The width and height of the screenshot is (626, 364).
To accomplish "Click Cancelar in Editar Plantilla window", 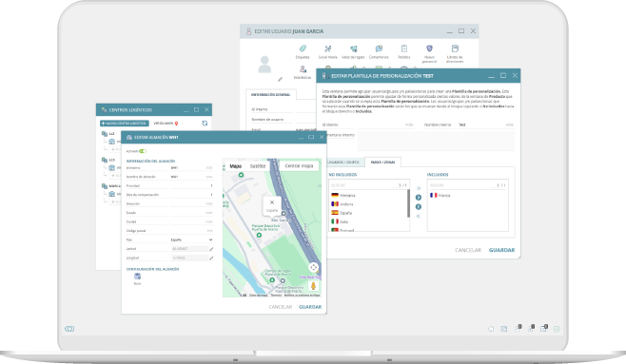I will 468,250.
